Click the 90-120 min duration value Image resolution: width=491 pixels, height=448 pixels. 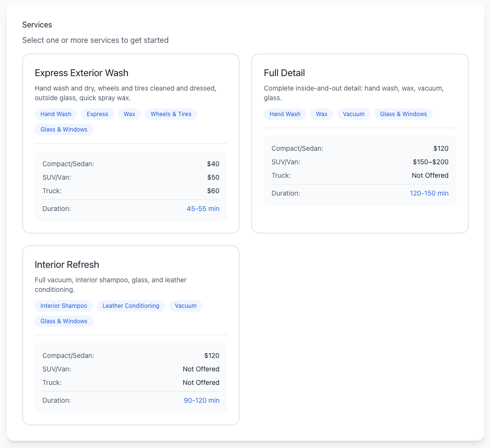click(x=201, y=400)
